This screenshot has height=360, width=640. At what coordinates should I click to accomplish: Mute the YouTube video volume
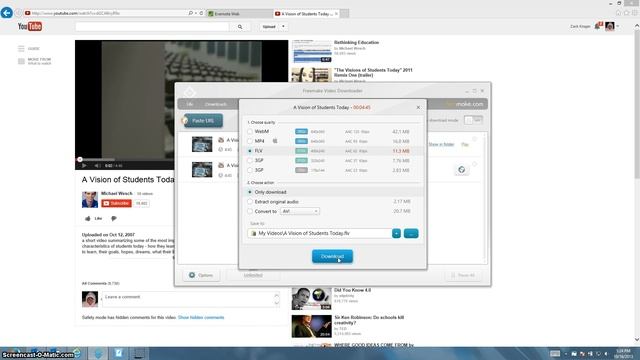point(97,166)
